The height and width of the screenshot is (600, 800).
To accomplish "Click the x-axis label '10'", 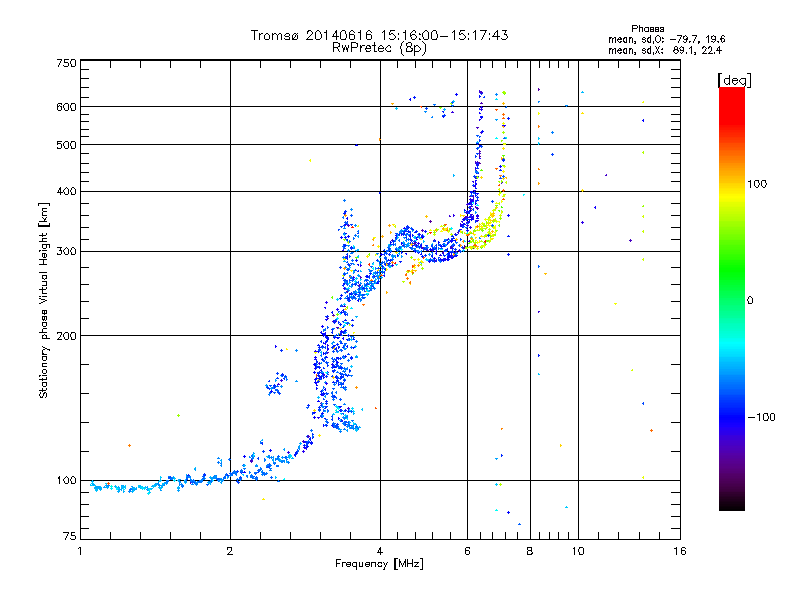I will [x=578, y=551].
